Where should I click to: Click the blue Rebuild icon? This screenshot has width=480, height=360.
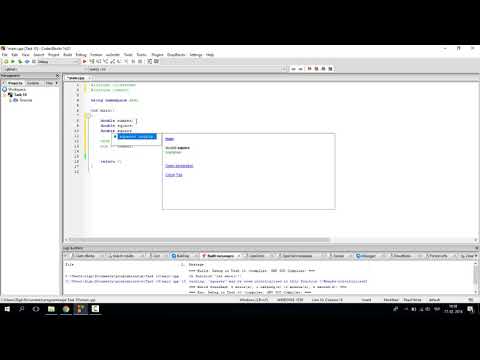pyautogui.click(x=27, y=62)
